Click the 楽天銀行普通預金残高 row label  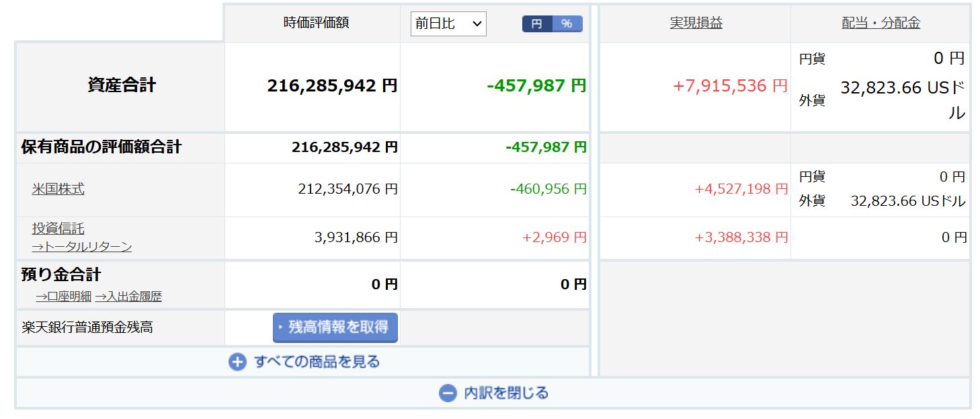click(87, 328)
